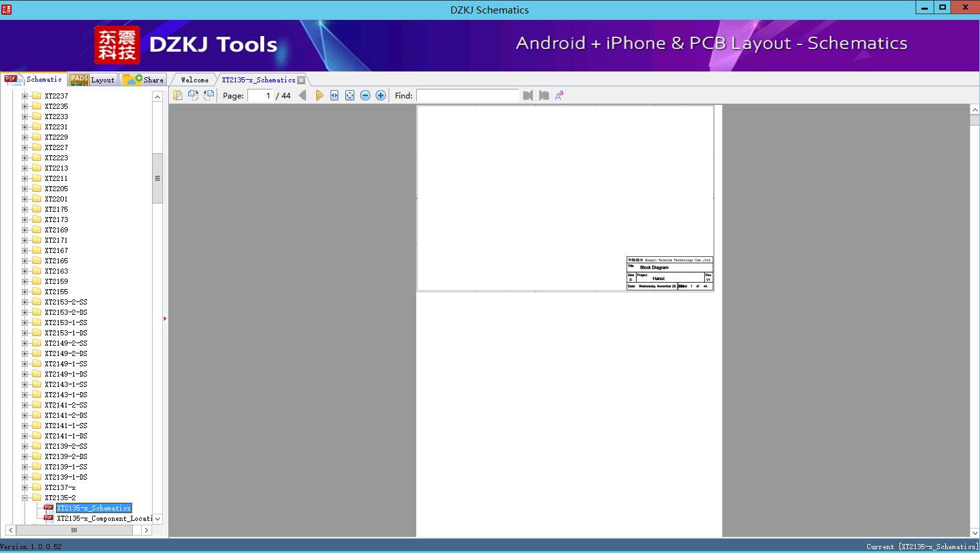980x553 pixels.
Task: Click the Page number input field
Action: click(x=260, y=95)
